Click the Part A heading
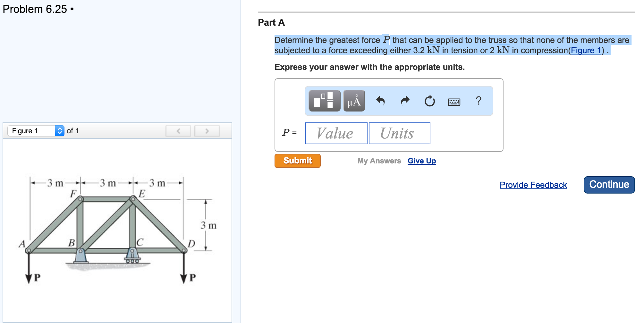The height and width of the screenshot is (323, 644). 271,22
